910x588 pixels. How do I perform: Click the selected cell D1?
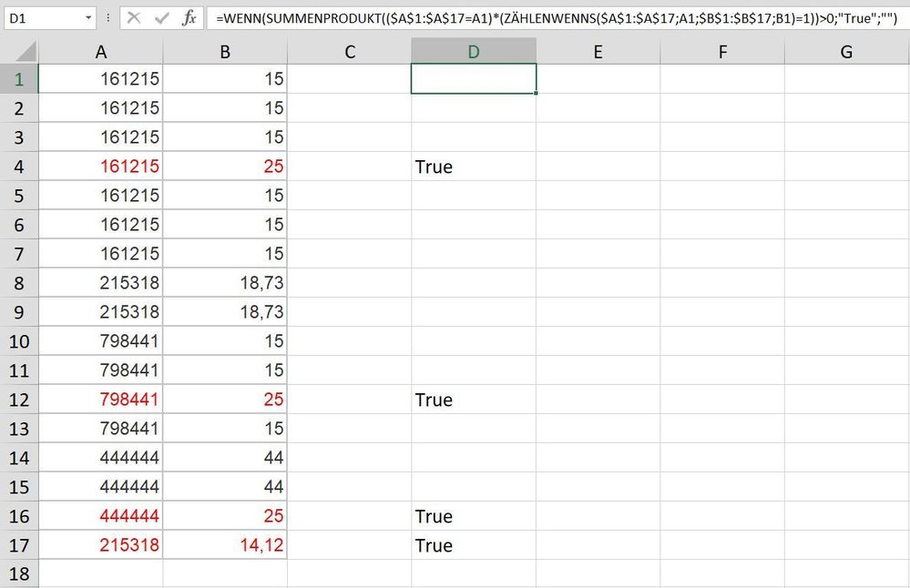click(x=474, y=79)
